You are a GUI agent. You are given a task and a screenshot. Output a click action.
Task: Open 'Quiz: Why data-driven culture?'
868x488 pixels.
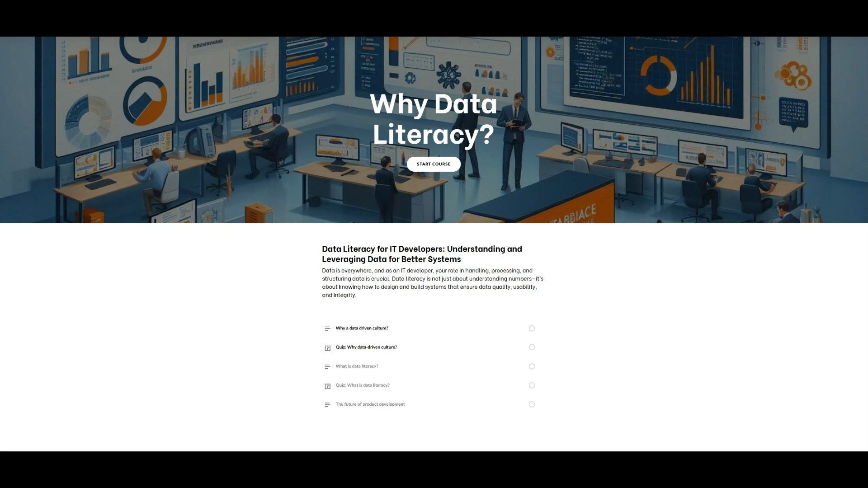[x=366, y=347]
